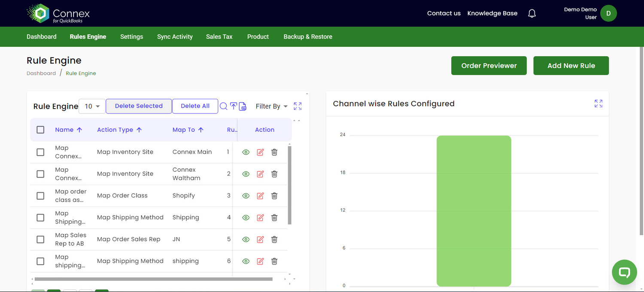Delete the rule mapped to Connex Waltham

click(274, 174)
